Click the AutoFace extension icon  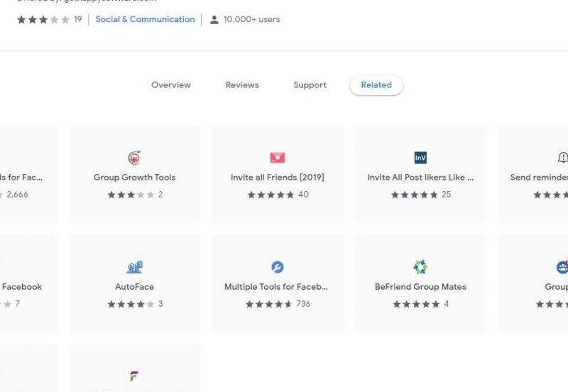134,267
